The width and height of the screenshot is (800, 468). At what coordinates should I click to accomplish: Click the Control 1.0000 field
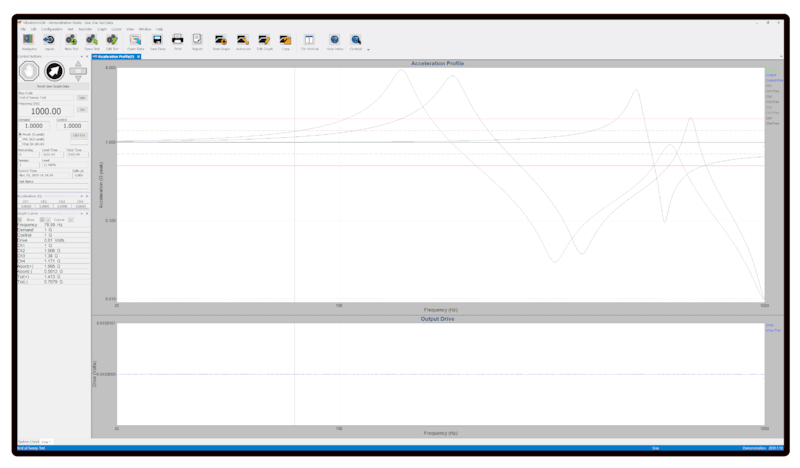point(72,126)
